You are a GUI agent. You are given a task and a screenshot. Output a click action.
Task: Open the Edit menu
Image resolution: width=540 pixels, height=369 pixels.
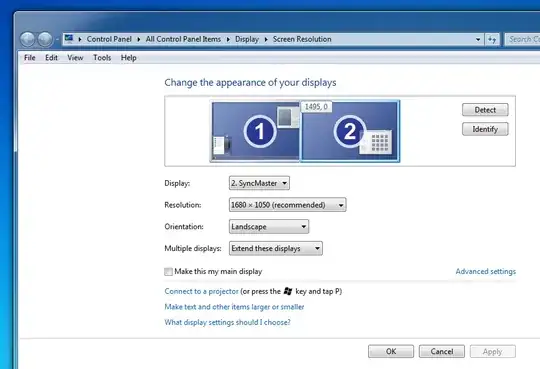tap(51, 58)
